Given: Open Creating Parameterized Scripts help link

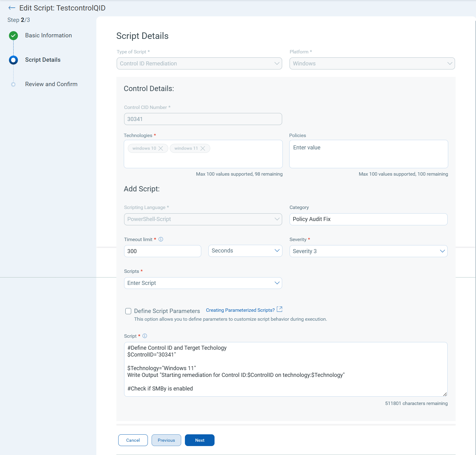Looking at the screenshot, I should click(x=240, y=310).
